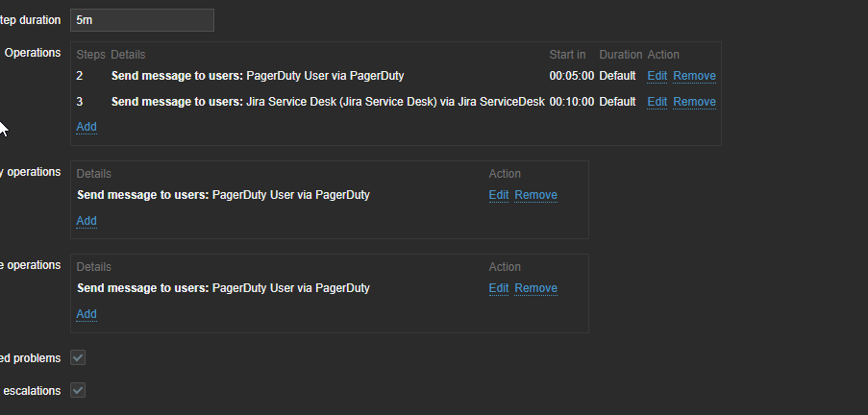Screen dimensions: 868x415
Task: Toggle the suppressed problems checkbox
Action: point(79,358)
